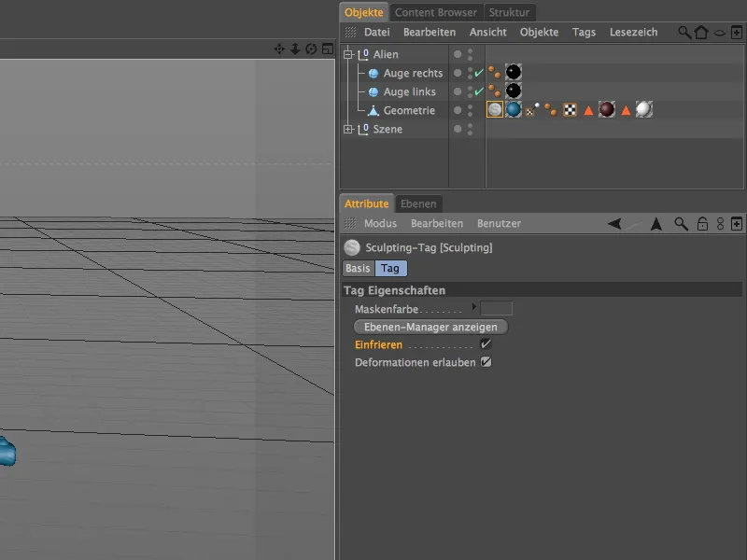
Task: Select the blue material tag on Geometrie
Action: 513,109
